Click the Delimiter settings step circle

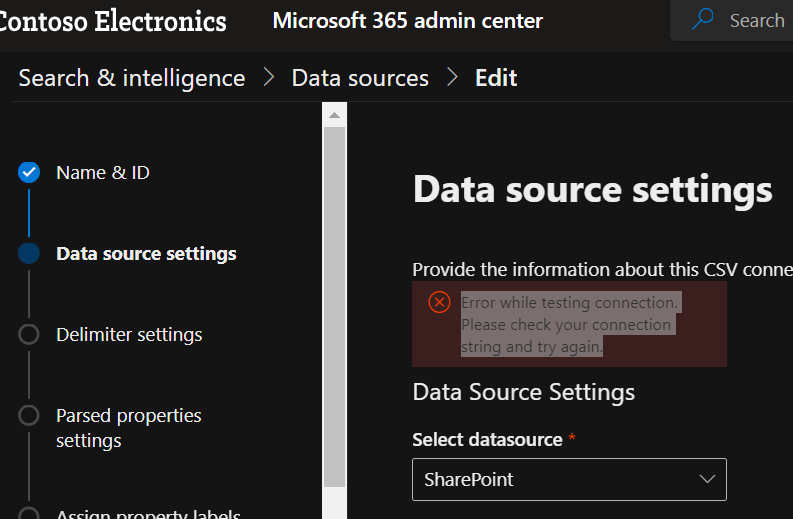pos(29,334)
